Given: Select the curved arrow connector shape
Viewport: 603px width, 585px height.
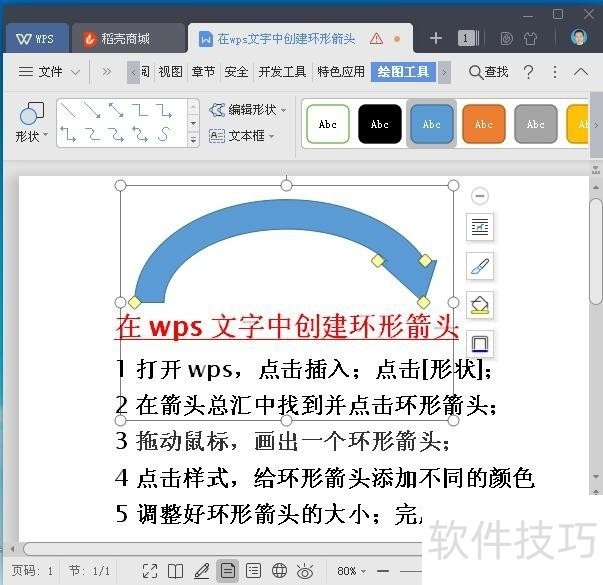Looking at the screenshot, I should pos(116,134).
